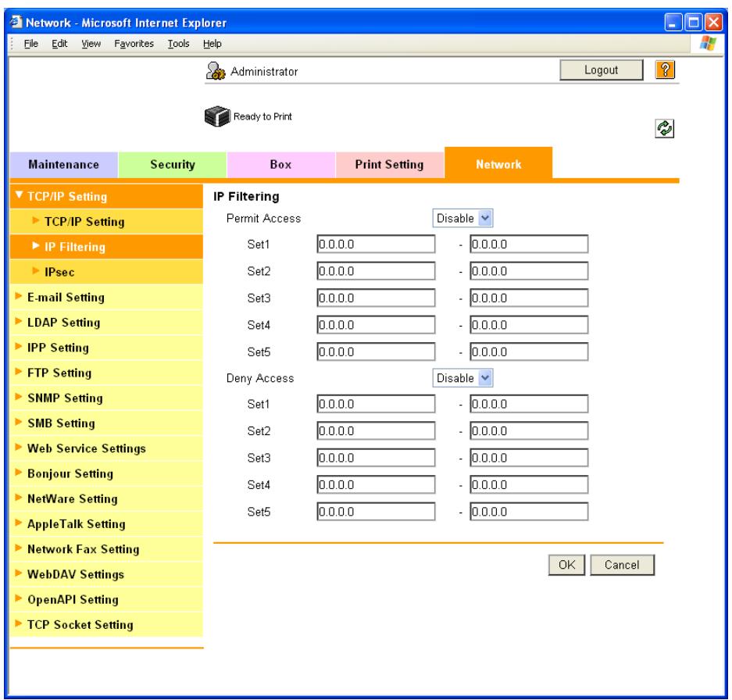Screen dimensions: 732x700
Task: Click the help question mark icon
Action: click(x=665, y=70)
